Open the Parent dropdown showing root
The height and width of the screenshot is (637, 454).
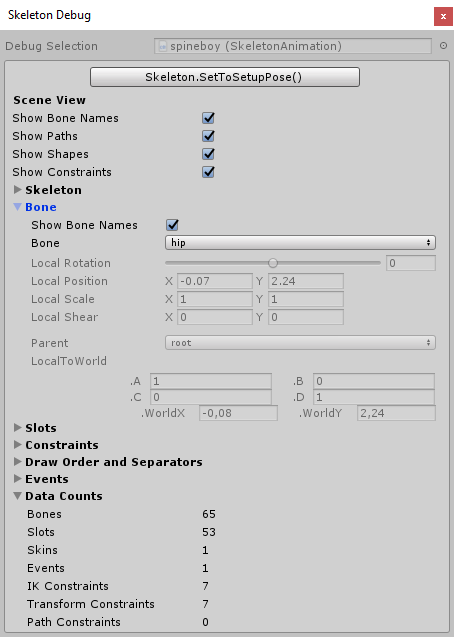(300, 343)
